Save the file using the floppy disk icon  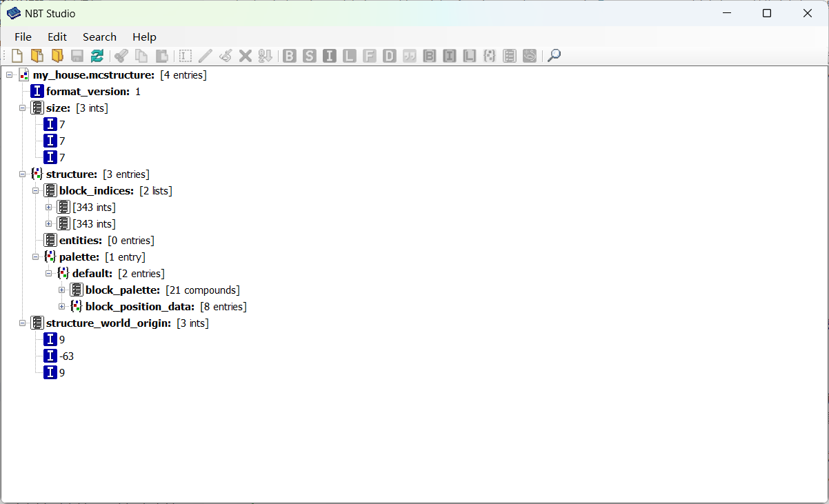[77, 56]
